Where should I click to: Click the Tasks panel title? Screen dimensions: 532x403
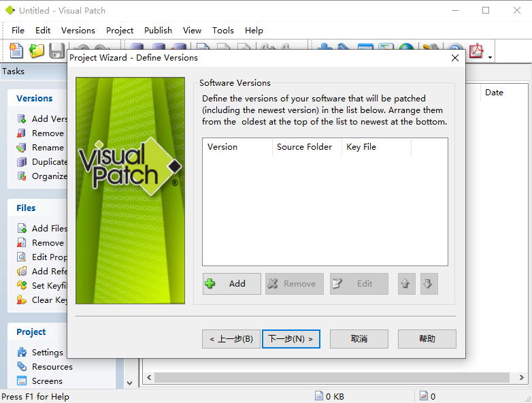(x=13, y=71)
